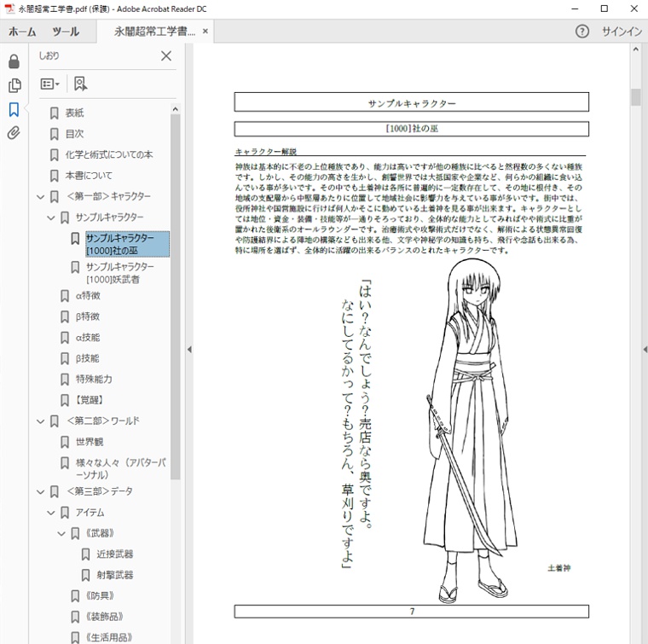
Task: Open the 表紙 bookmark
Action: coord(74,113)
